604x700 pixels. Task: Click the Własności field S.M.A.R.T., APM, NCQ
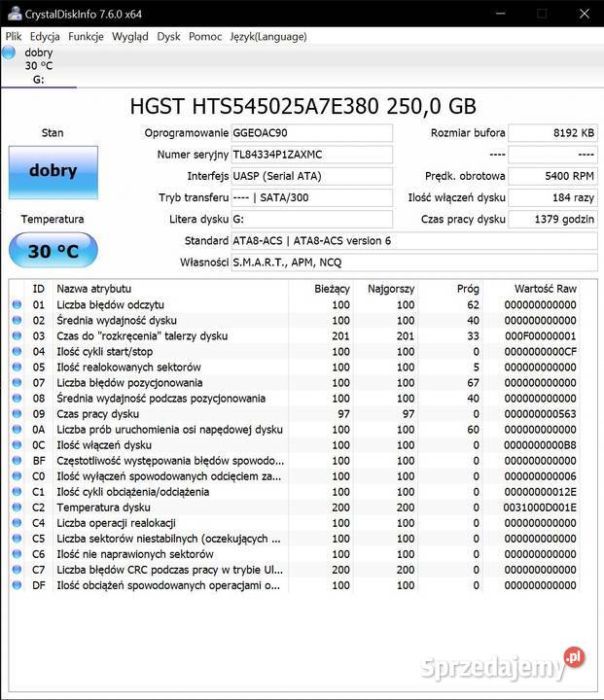coord(414,262)
